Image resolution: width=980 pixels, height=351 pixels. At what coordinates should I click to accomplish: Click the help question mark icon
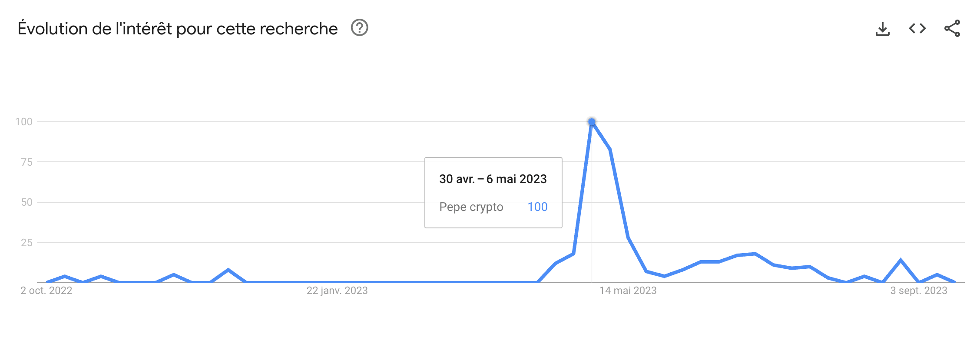(359, 28)
